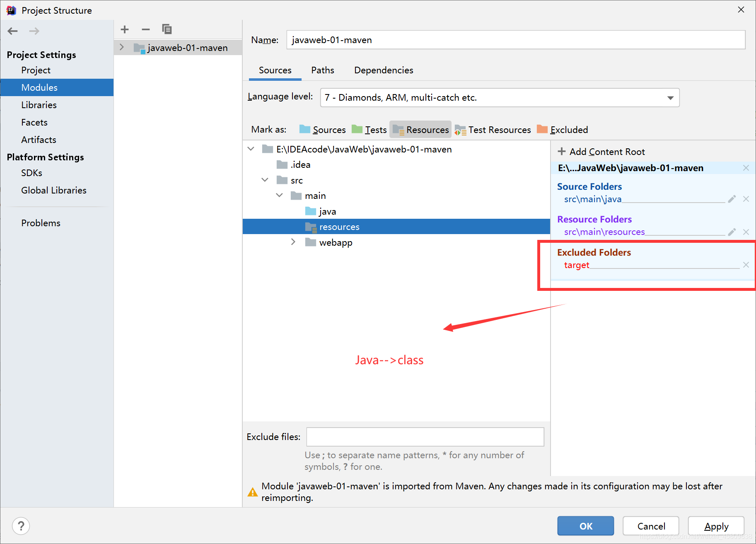Click the remove module minus icon
The height and width of the screenshot is (544, 756).
[x=145, y=29]
